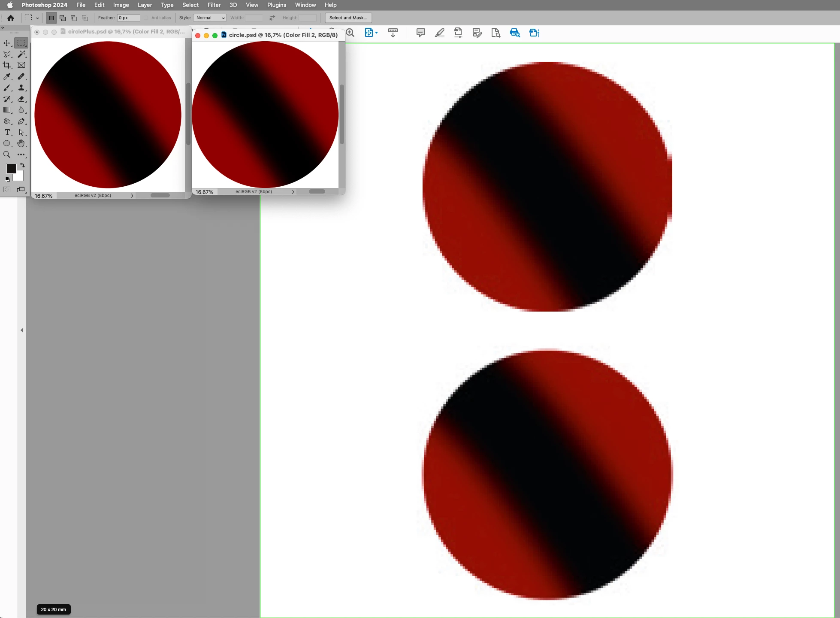Click the foreground color swatch
This screenshot has height=618, width=840.
coord(11,168)
